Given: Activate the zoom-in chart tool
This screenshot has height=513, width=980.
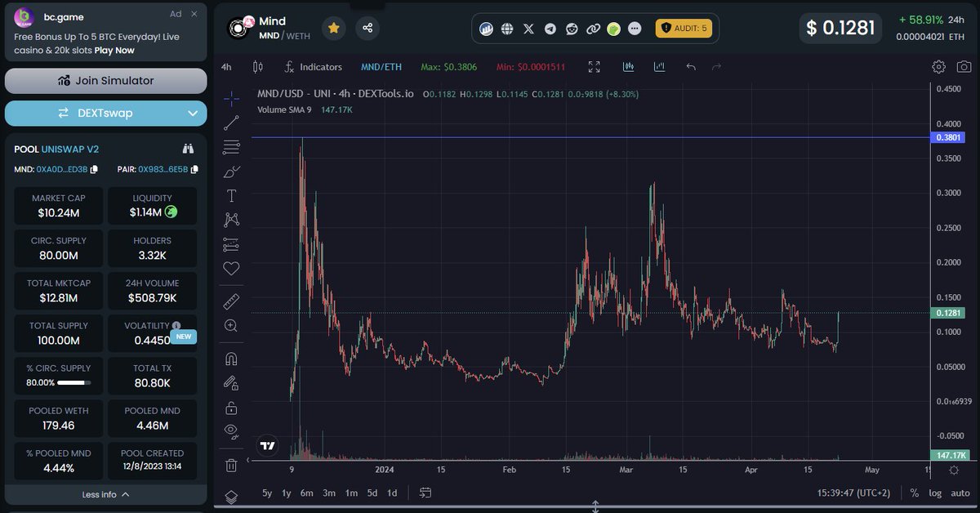Looking at the screenshot, I should [x=231, y=325].
